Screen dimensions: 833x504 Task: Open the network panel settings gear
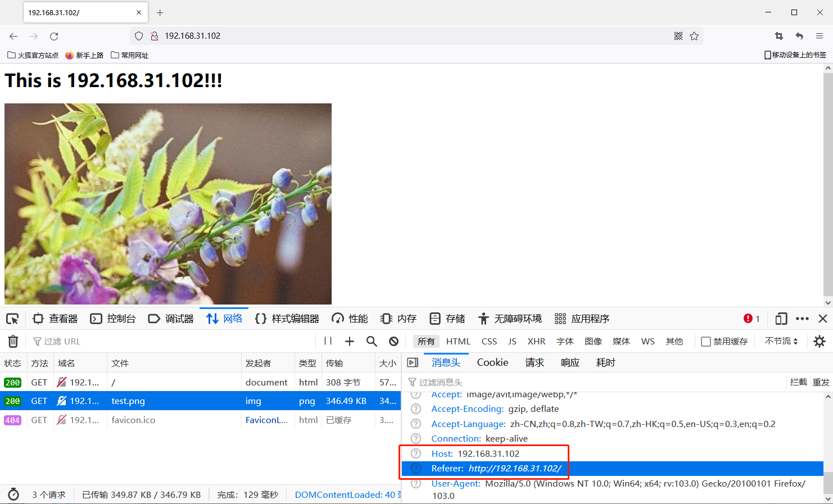(x=820, y=341)
